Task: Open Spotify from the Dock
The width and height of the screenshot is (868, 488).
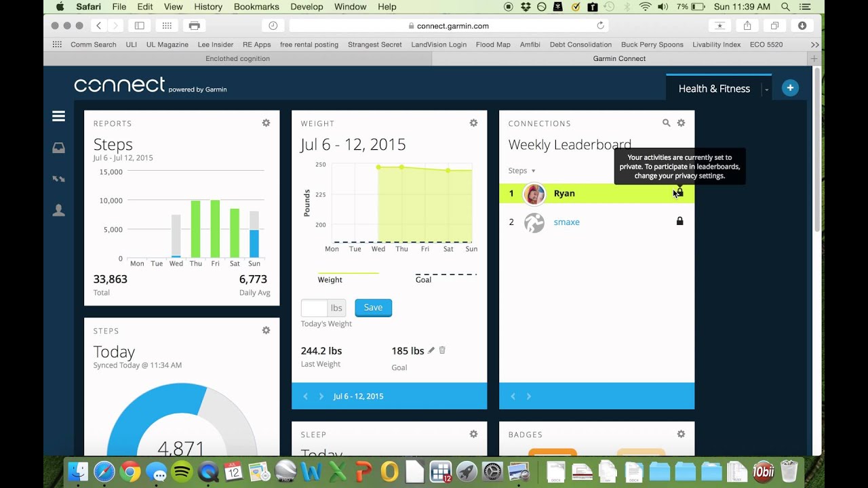Action: (x=182, y=471)
